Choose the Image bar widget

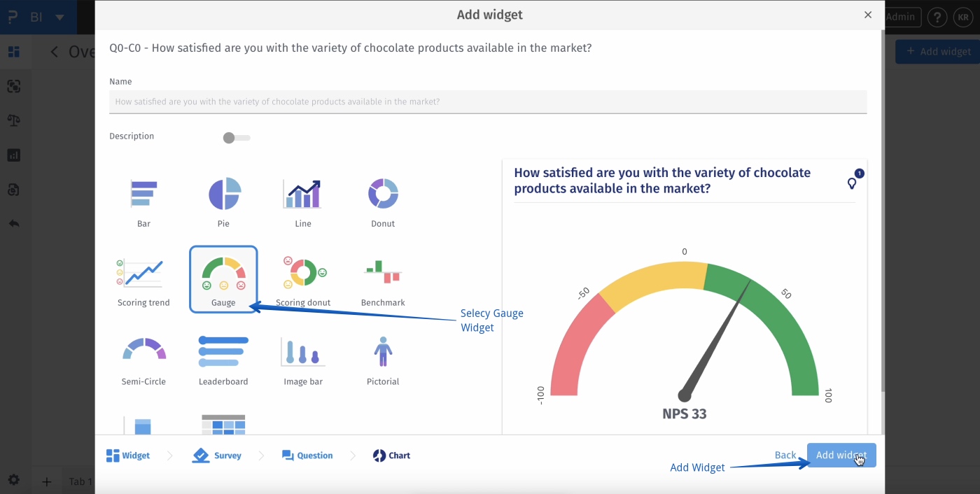coord(302,359)
